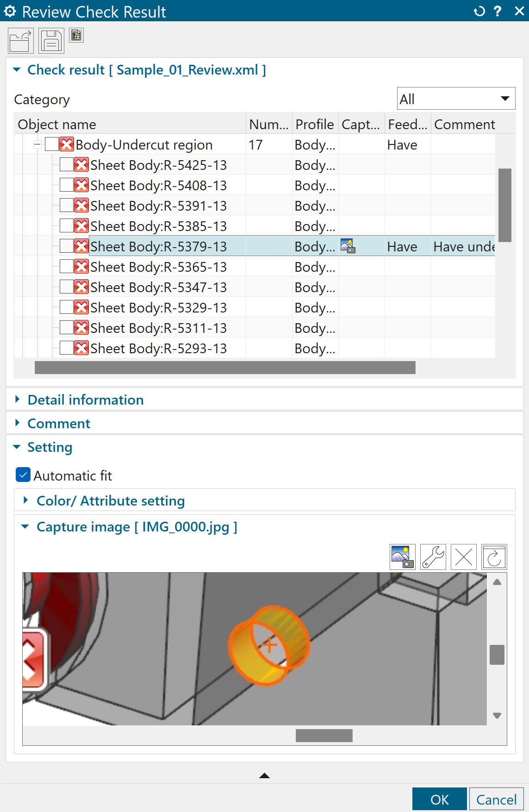
Task: Click the save floppy disk icon
Action: pos(51,41)
